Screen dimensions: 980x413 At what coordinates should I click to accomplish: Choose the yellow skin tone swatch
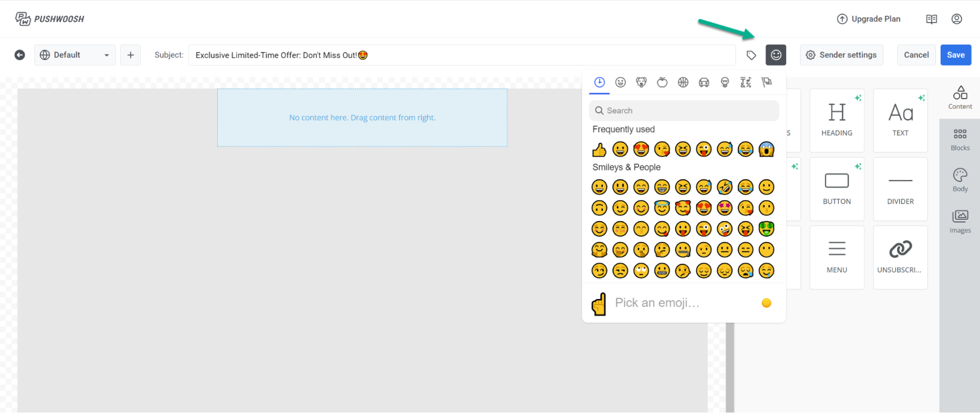[x=766, y=303]
